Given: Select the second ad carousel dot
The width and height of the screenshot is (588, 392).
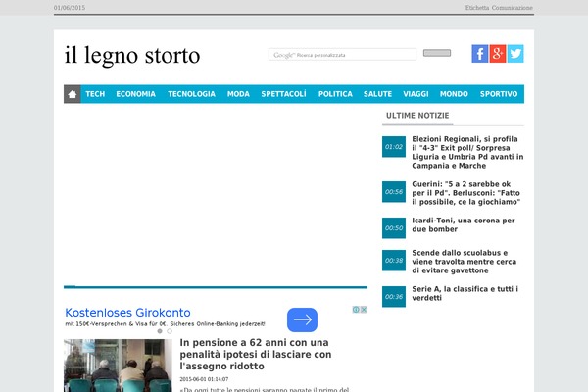Looking at the screenshot, I should (x=169, y=331).
